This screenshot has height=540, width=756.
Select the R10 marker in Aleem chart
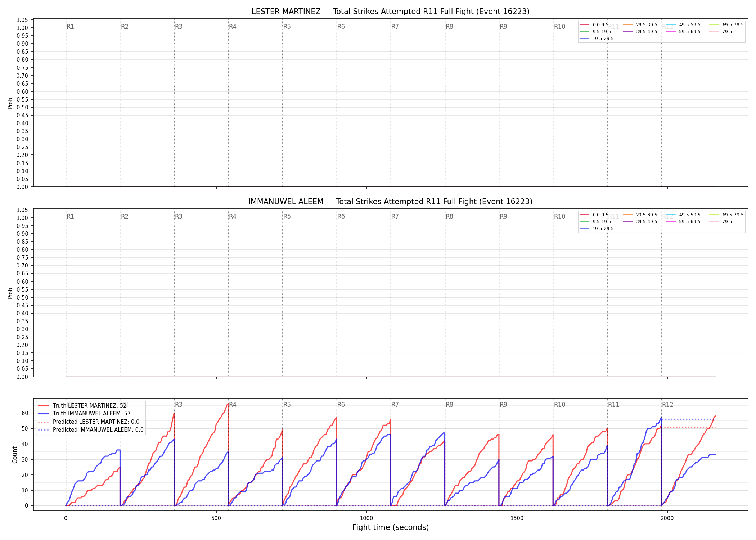[x=559, y=216]
